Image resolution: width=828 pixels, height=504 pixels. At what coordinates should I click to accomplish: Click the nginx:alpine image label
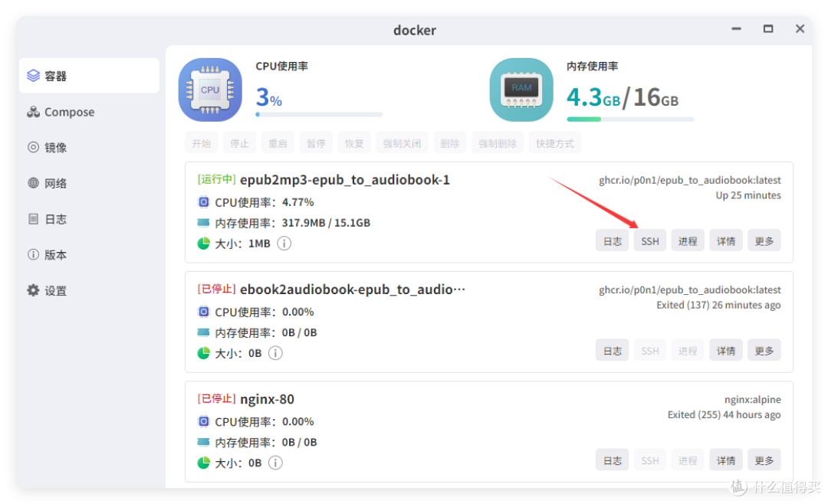coord(753,400)
